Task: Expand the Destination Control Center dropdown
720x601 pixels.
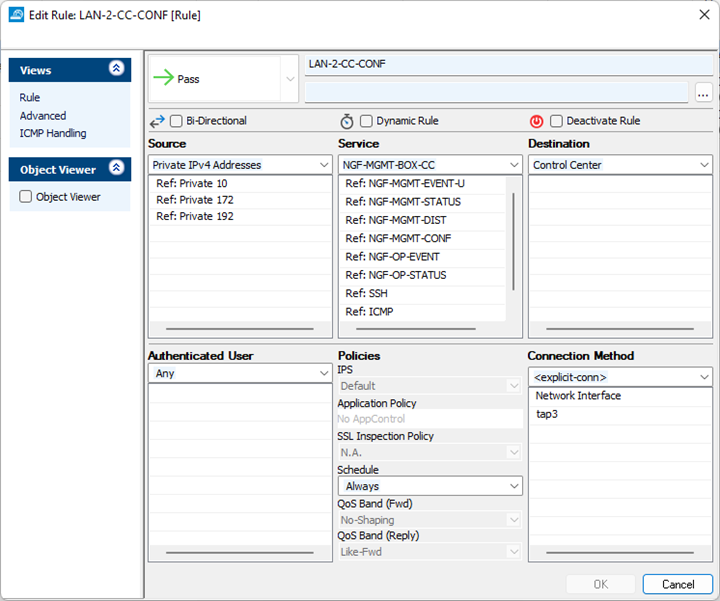Action: coord(620,164)
